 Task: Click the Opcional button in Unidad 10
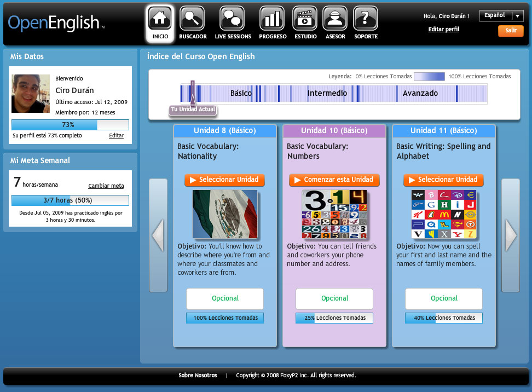click(x=334, y=299)
